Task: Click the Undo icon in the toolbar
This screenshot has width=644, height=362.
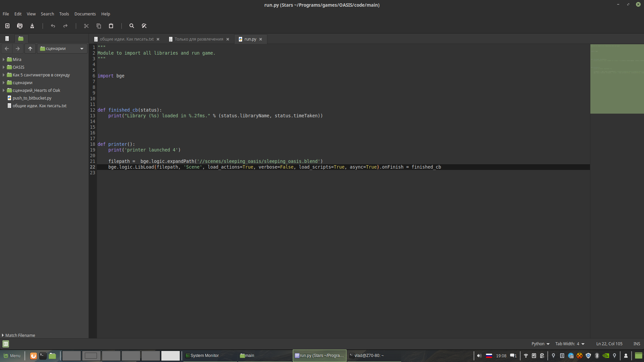Action: [53, 25]
